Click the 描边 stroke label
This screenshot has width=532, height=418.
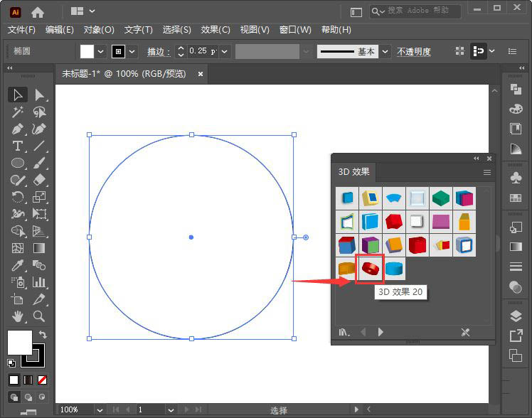158,52
